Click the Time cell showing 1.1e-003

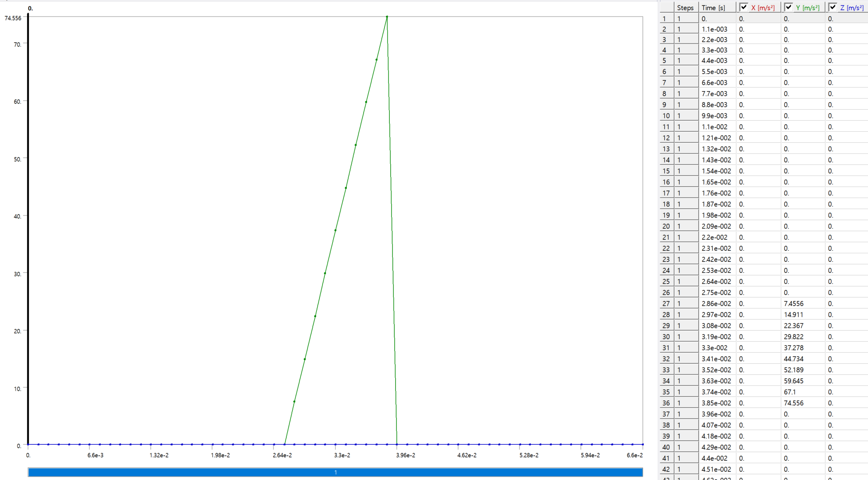(x=715, y=29)
